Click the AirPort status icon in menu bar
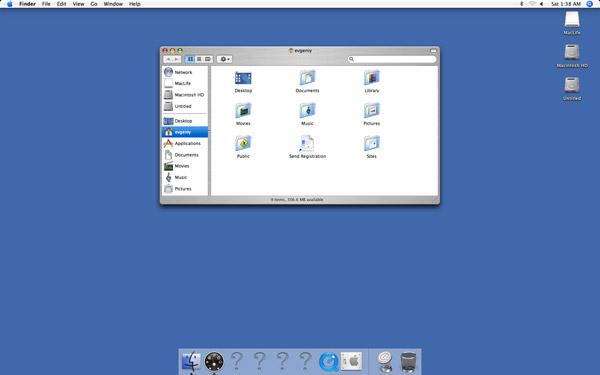 click(532, 4)
